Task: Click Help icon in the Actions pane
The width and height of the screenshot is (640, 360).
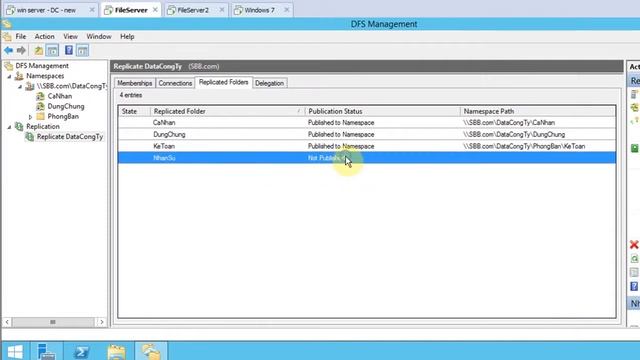Action: coord(634,287)
